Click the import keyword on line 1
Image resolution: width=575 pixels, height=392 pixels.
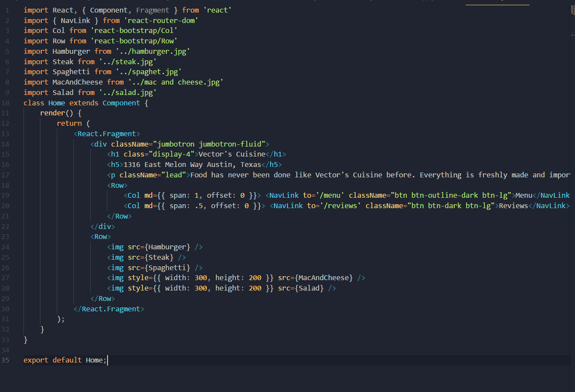pos(36,10)
